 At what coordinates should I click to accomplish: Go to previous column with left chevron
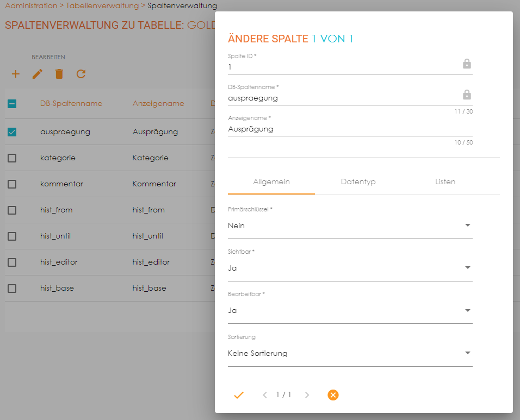pyautogui.click(x=265, y=395)
